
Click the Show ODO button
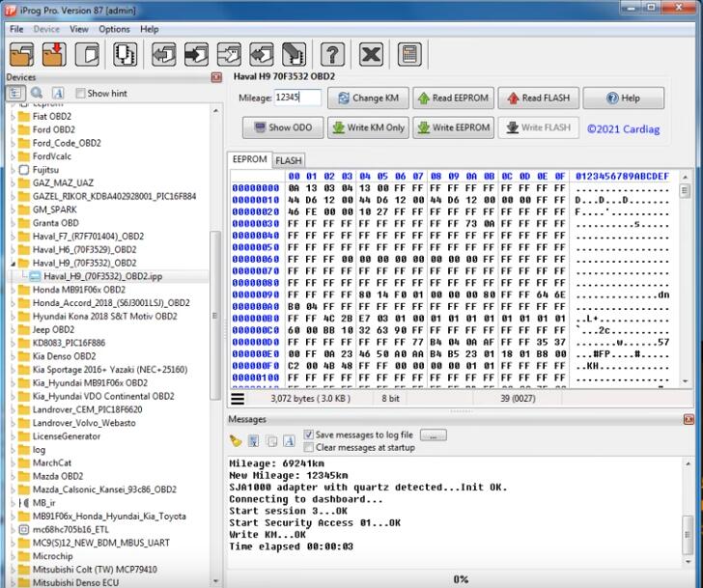coord(283,127)
